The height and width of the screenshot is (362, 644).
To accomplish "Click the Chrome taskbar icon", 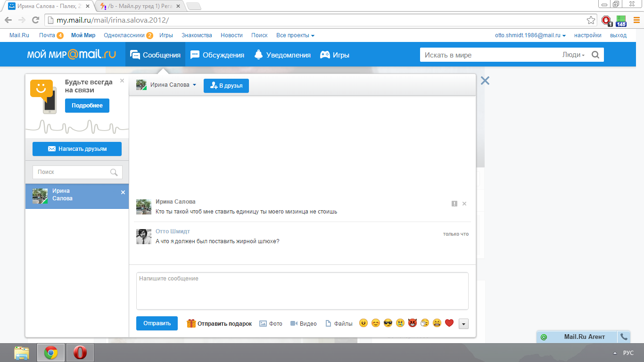I will (51, 353).
